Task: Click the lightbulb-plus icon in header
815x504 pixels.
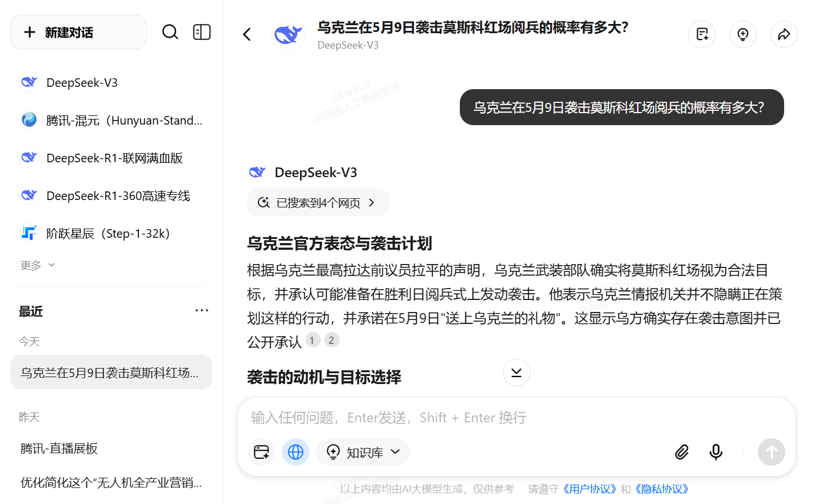Action: click(743, 34)
